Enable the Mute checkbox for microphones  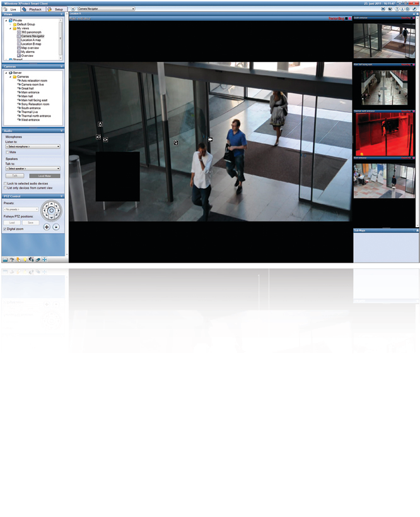tap(8, 152)
